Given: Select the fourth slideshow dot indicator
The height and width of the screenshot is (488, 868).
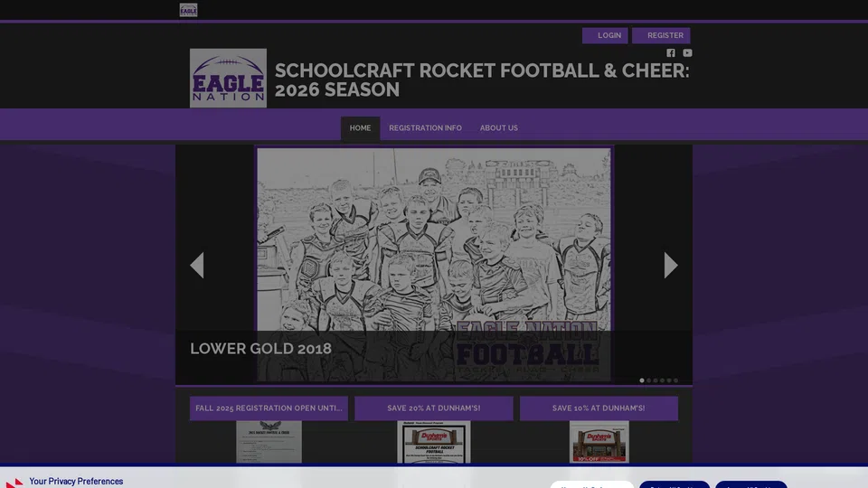Looking at the screenshot, I should (x=662, y=380).
